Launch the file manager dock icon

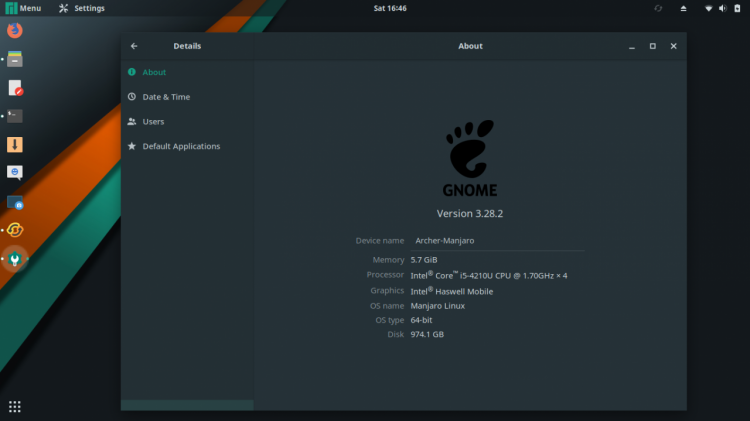click(x=15, y=59)
